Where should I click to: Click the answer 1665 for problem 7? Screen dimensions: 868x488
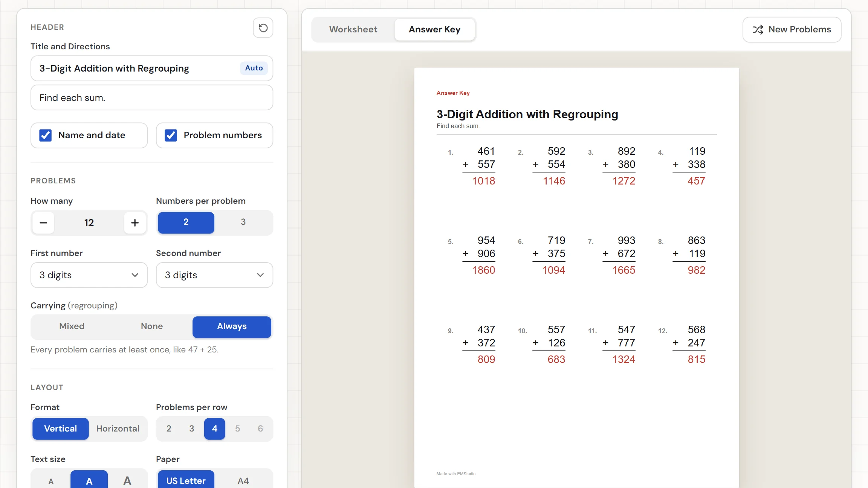624,270
